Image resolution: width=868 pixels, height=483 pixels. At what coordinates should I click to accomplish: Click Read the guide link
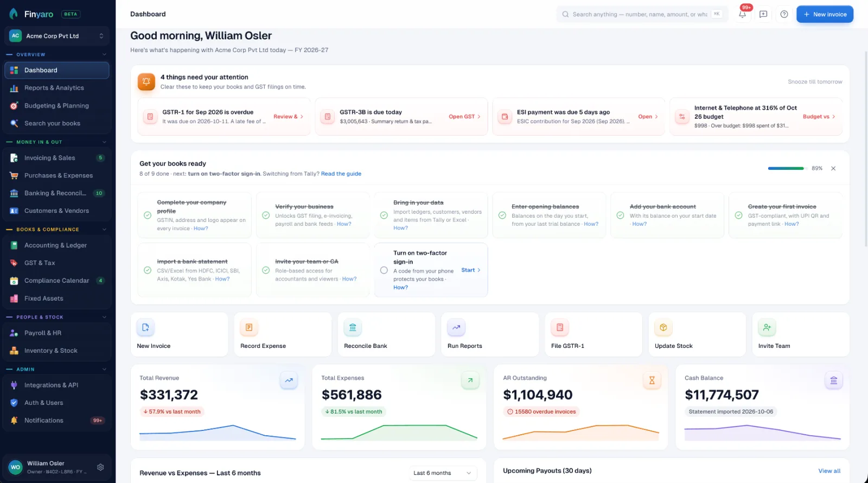(x=341, y=174)
